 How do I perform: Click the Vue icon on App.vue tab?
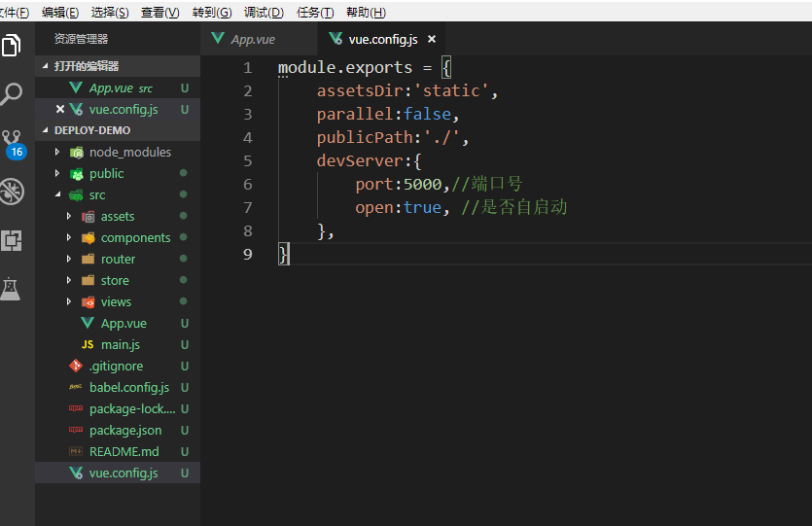[218, 38]
